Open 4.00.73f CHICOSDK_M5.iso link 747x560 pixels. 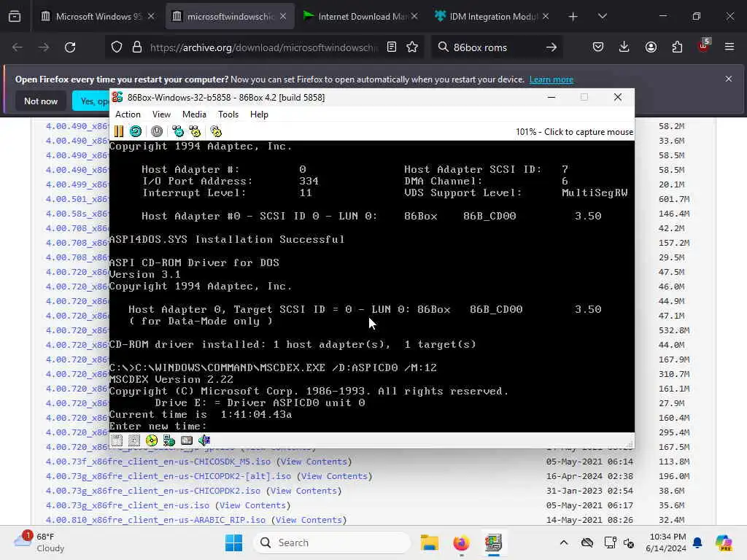158,462
